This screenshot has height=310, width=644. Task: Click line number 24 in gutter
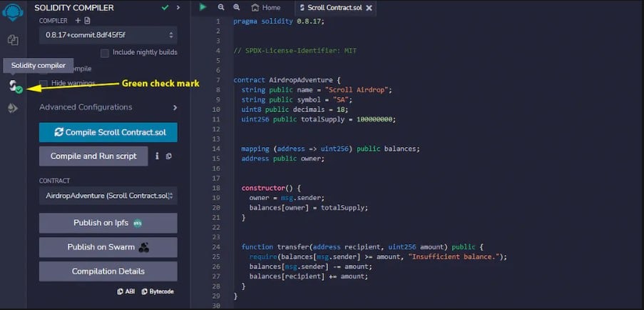(216, 247)
